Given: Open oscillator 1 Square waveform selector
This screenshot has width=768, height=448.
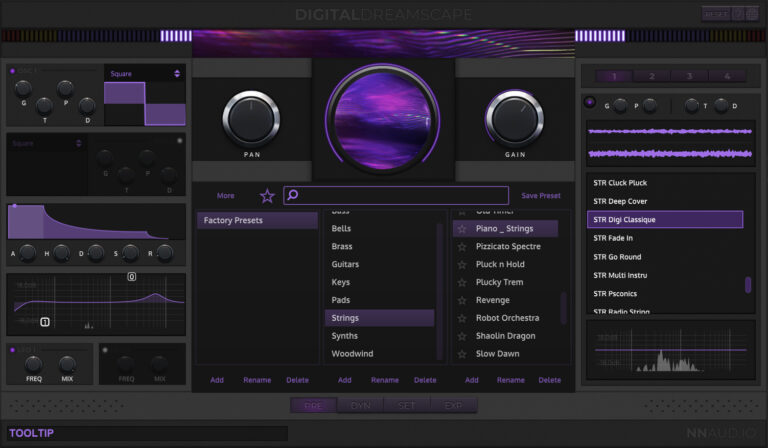Looking at the screenshot, I should point(145,73).
